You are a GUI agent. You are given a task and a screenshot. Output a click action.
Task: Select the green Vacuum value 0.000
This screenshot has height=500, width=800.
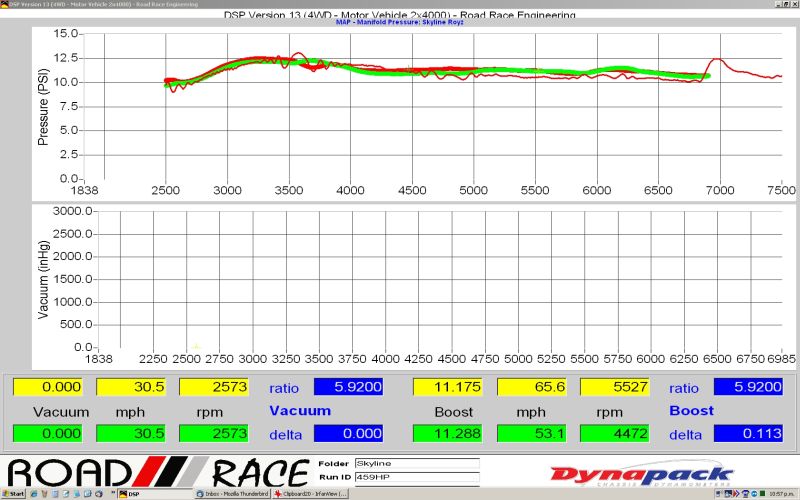pos(47,433)
